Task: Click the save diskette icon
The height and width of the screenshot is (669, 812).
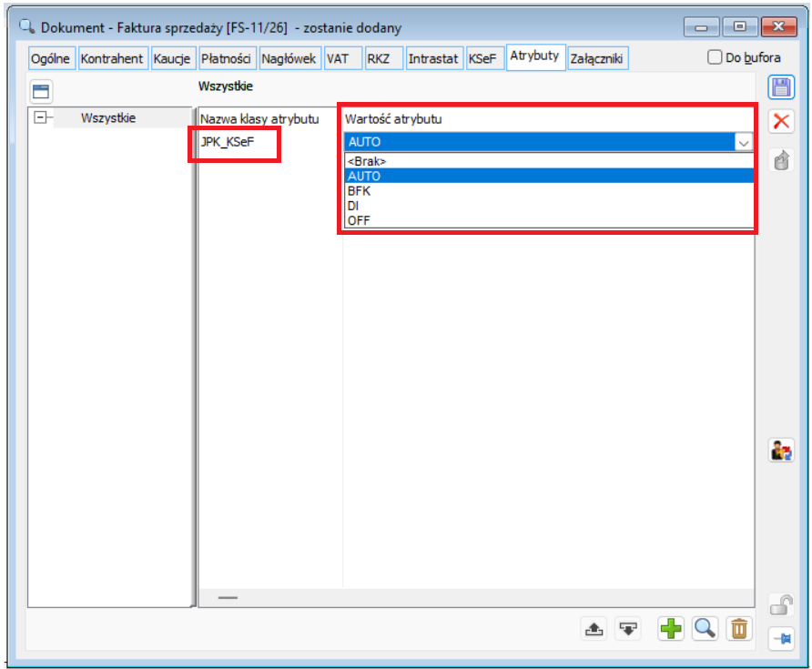Action: pyautogui.click(x=780, y=87)
